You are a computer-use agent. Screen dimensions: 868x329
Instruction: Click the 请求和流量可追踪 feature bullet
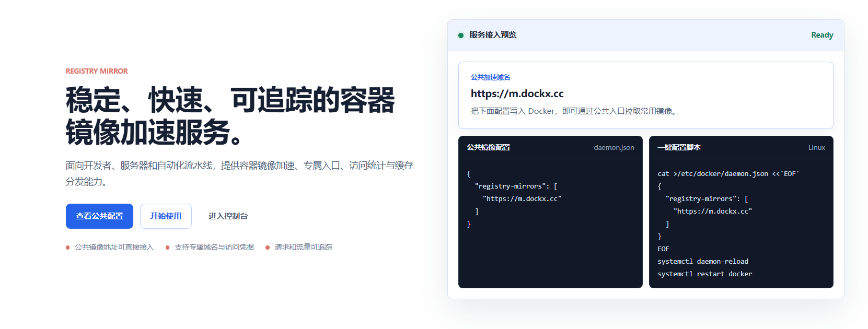pos(299,247)
